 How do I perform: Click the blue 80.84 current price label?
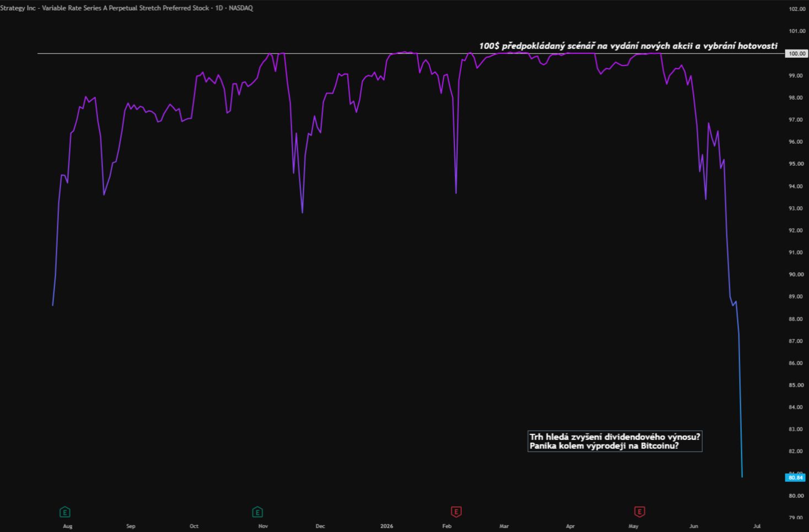click(x=796, y=477)
